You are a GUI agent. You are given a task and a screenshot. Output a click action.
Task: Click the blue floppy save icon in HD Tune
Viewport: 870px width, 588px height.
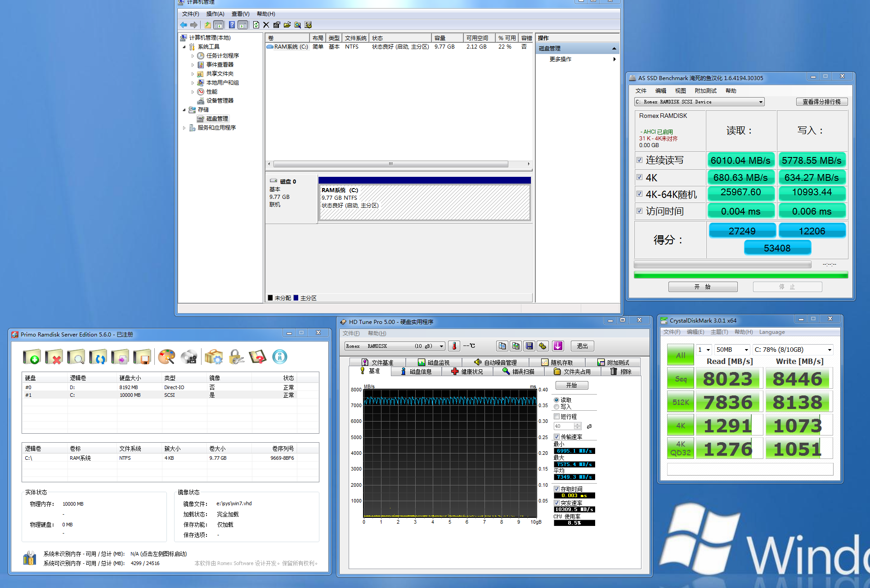click(x=529, y=346)
